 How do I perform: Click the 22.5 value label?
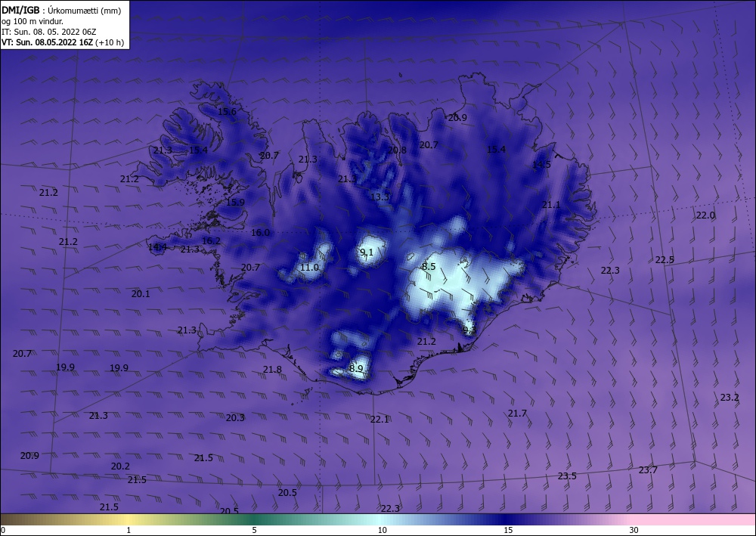click(x=665, y=260)
